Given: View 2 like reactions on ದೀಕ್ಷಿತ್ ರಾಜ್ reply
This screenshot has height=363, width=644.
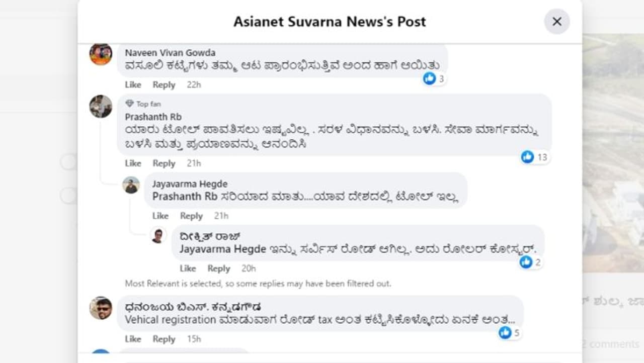Looking at the screenshot, I should click(531, 262).
